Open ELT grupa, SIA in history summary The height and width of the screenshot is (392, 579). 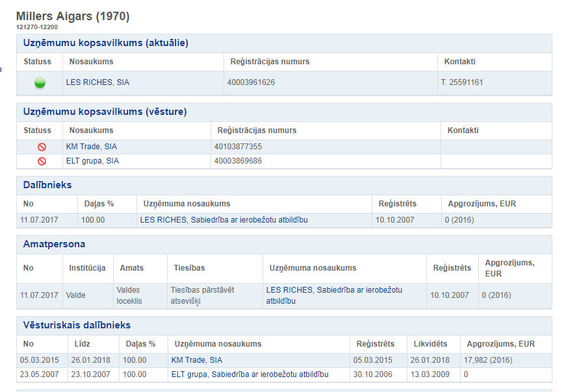(x=92, y=161)
